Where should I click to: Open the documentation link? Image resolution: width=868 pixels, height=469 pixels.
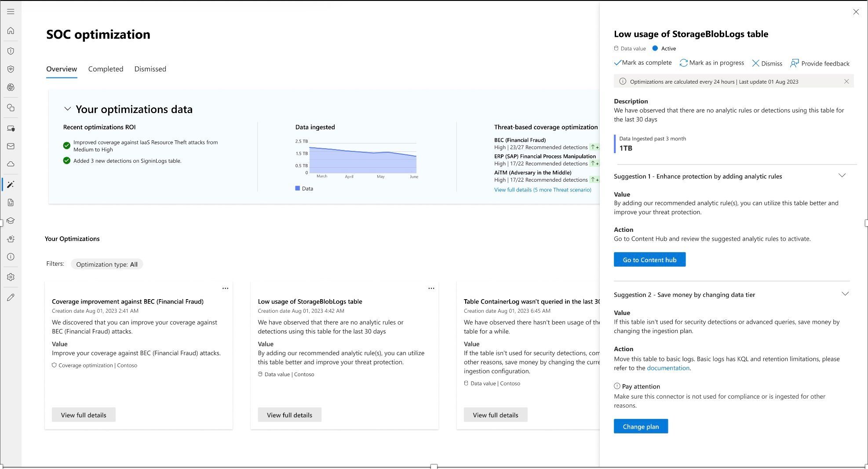668,368
